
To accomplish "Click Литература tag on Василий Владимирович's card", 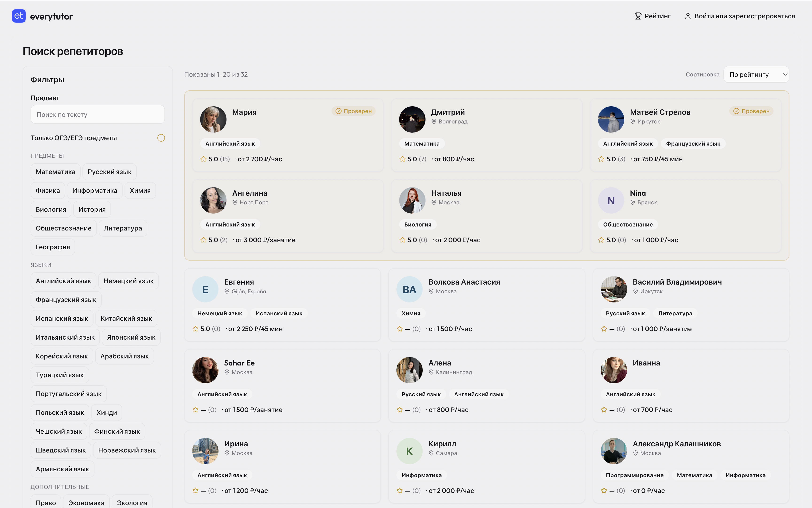I will 675,313.
